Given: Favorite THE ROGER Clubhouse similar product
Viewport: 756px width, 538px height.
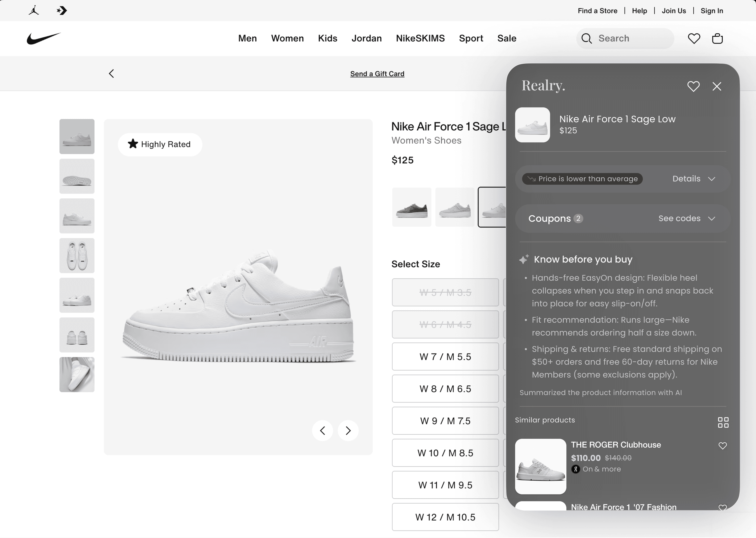Looking at the screenshot, I should point(723,446).
